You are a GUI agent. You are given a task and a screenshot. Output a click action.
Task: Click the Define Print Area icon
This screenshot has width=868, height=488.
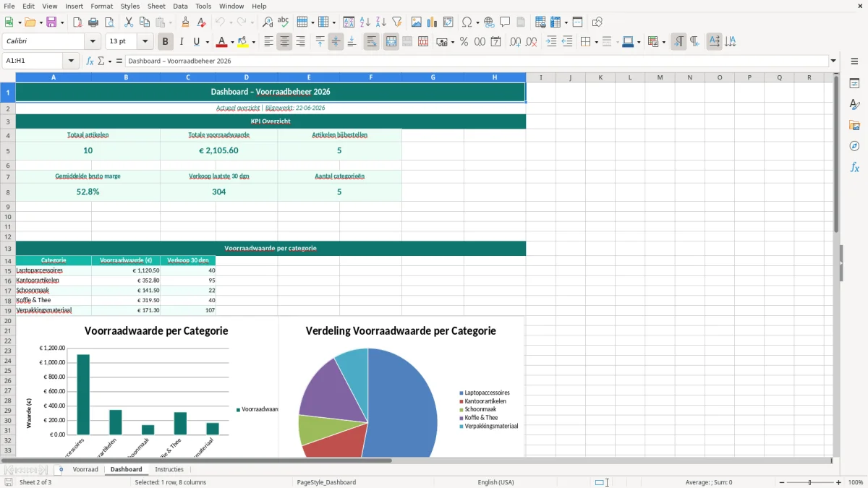pos(540,22)
